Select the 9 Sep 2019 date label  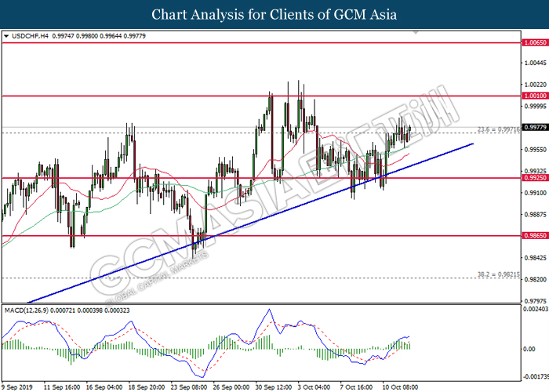tap(17, 387)
